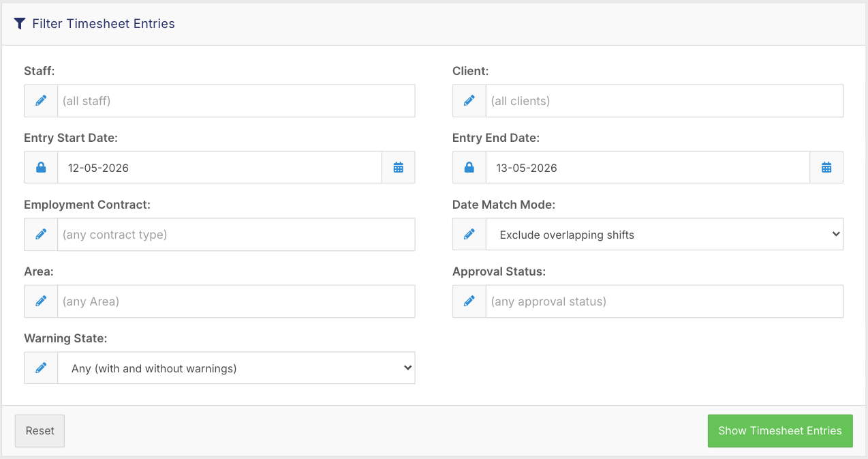Screen dimensions: 868x459
Task: Click the pencil icon beside Area field
Action: pos(41,301)
